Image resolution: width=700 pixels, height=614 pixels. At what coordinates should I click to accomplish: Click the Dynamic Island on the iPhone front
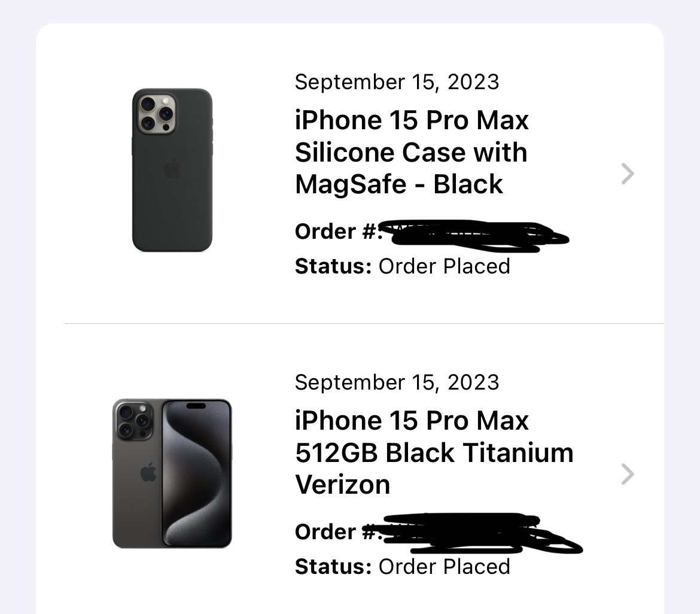(196, 406)
